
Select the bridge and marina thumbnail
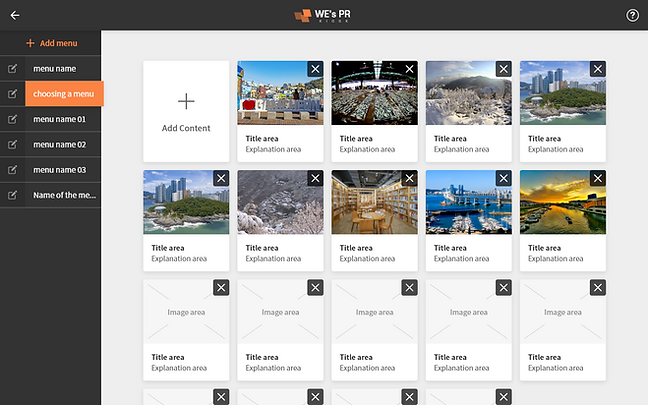click(x=469, y=202)
